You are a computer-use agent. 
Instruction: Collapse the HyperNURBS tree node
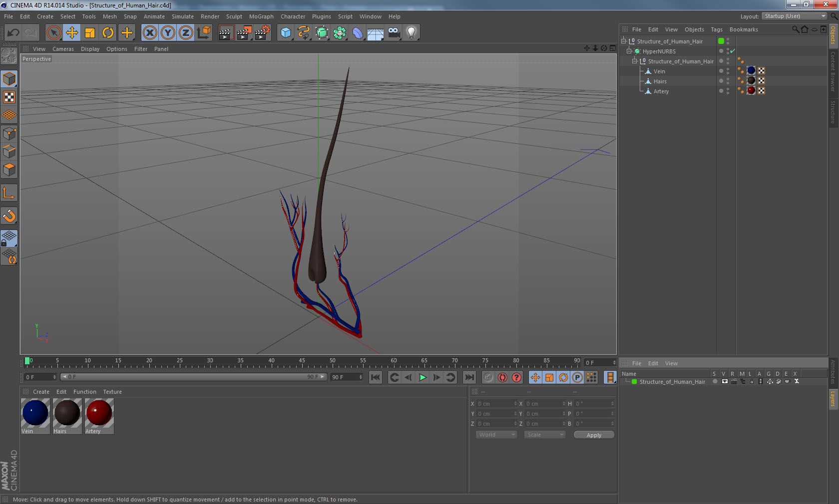[629, 51]
